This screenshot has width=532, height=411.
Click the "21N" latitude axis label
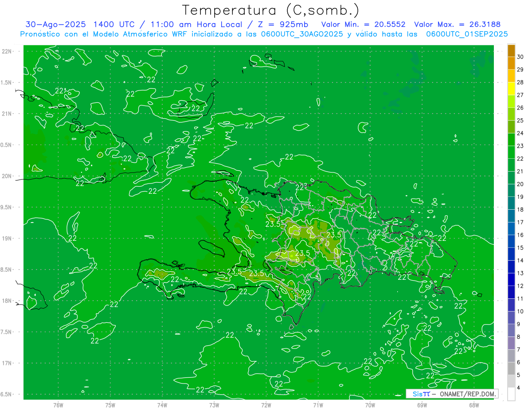point(7,114)
